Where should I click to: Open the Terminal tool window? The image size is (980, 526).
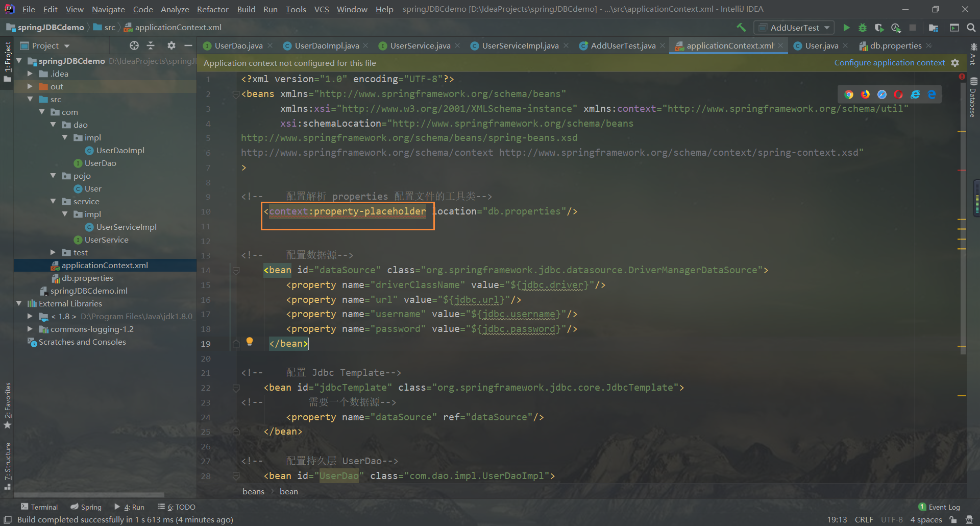pos(39,507)
